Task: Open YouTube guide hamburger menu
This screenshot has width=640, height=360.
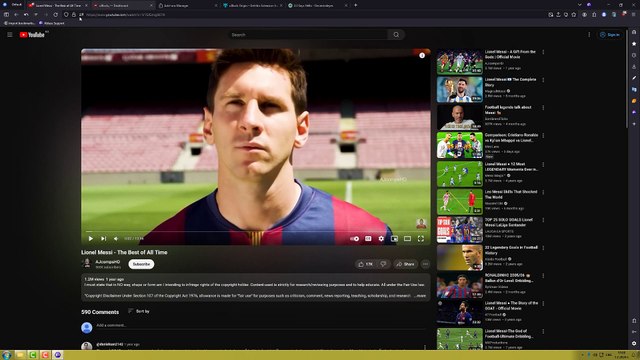Action: click(x=10, y=35)
